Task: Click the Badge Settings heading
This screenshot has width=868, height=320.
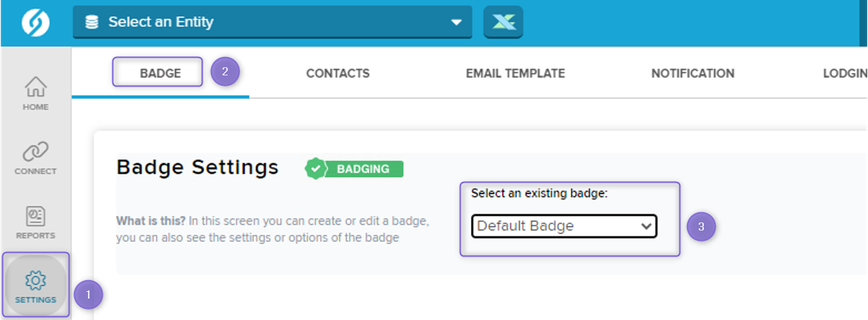Action: 197,167
